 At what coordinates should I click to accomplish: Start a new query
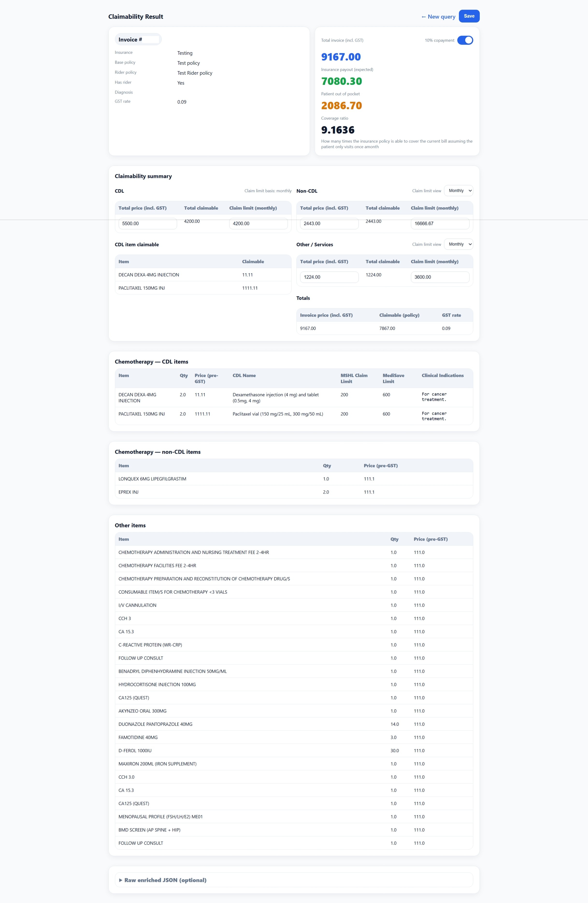tap(438, 17)
